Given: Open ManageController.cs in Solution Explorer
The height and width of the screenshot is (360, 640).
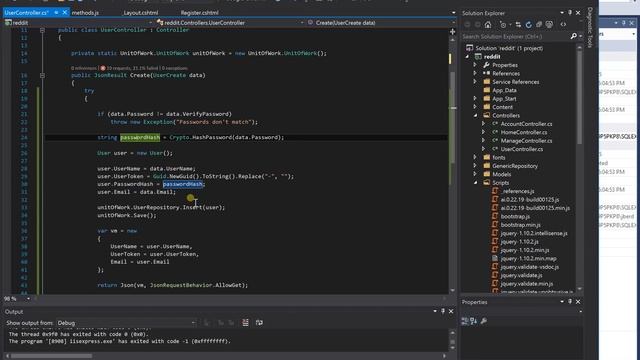Looking at the screenshot, I should pos(526,140).
